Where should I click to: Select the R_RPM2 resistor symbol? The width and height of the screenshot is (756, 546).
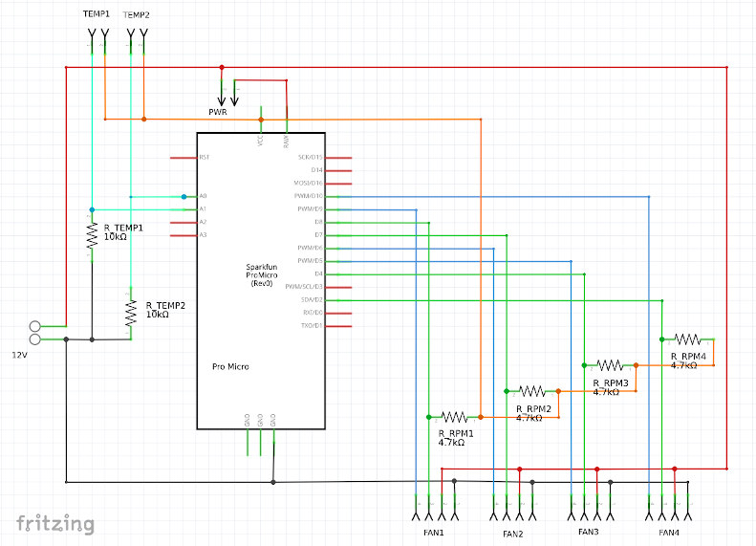tap(532, 391)
